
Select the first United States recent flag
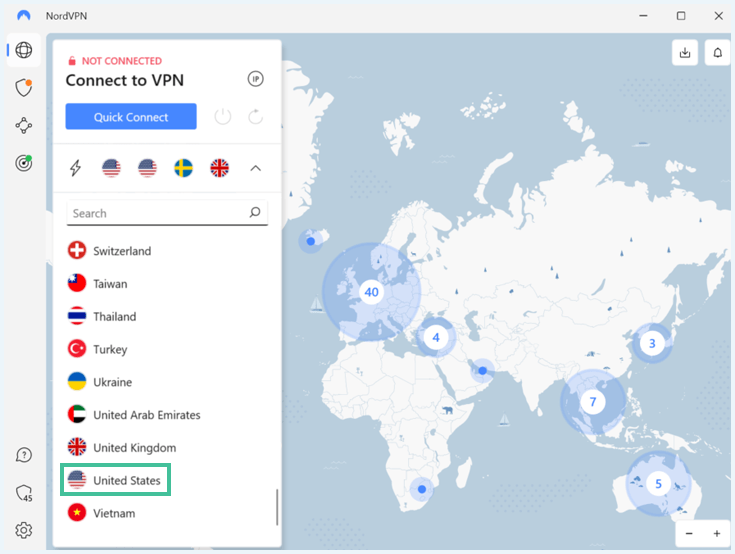pyautogui.click(x=111, y=168)
